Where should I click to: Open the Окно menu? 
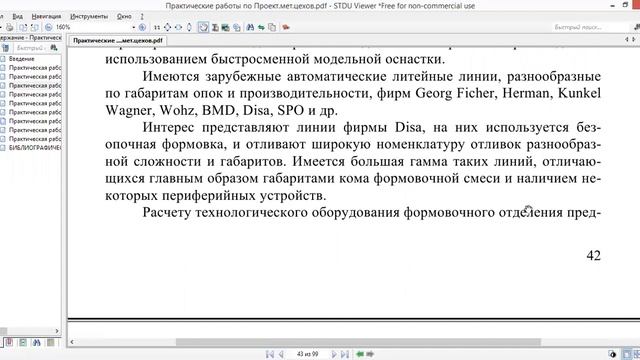124,16
